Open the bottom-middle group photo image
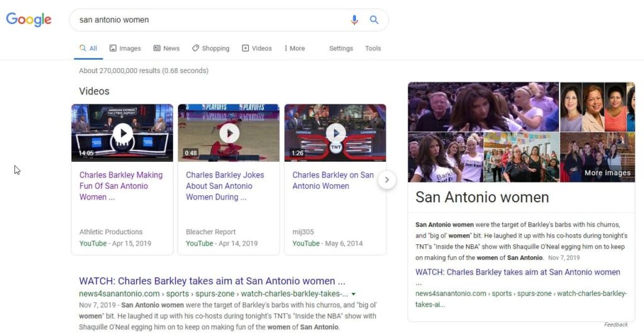This screenshot has width=644, height=335. pyautogui.click(x=521, y=157)
